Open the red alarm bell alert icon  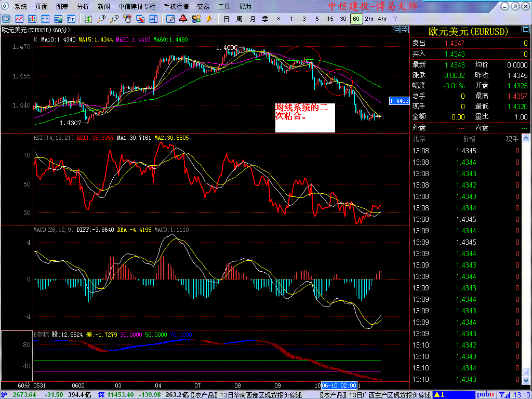[x=183, y=19]
